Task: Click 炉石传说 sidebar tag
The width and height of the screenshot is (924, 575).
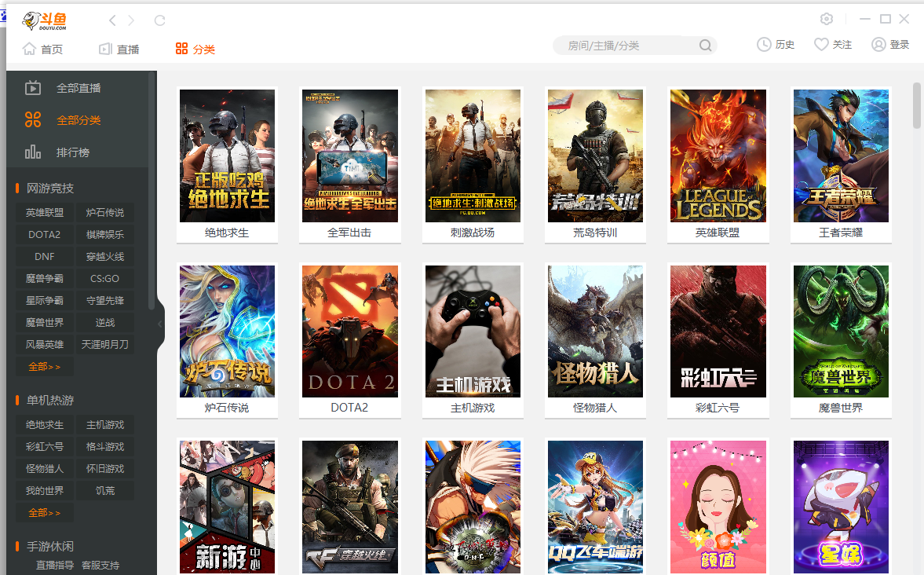Action: click(105, 212)
